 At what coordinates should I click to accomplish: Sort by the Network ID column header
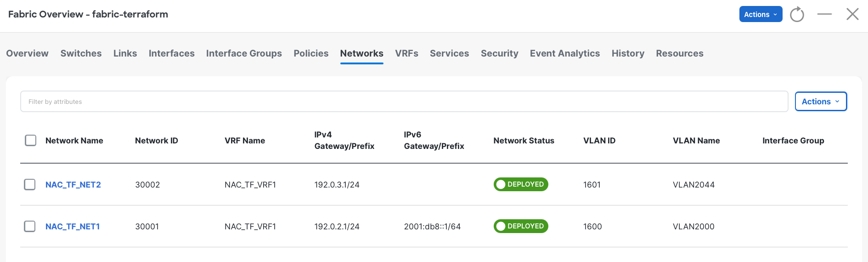(157, 141)
